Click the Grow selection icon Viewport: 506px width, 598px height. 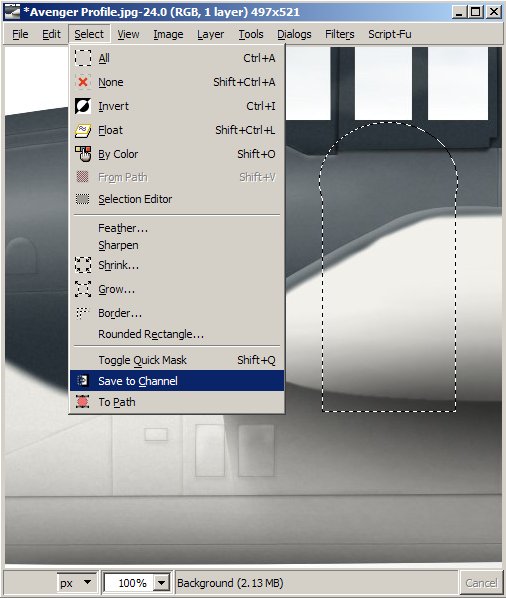pos(83,289)
